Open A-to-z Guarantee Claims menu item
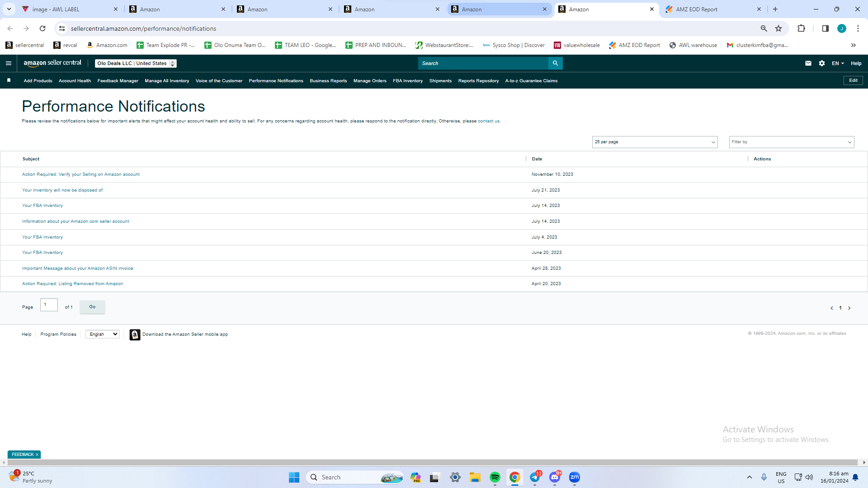Viewport: 868px width, 488px height. (531, 81)
